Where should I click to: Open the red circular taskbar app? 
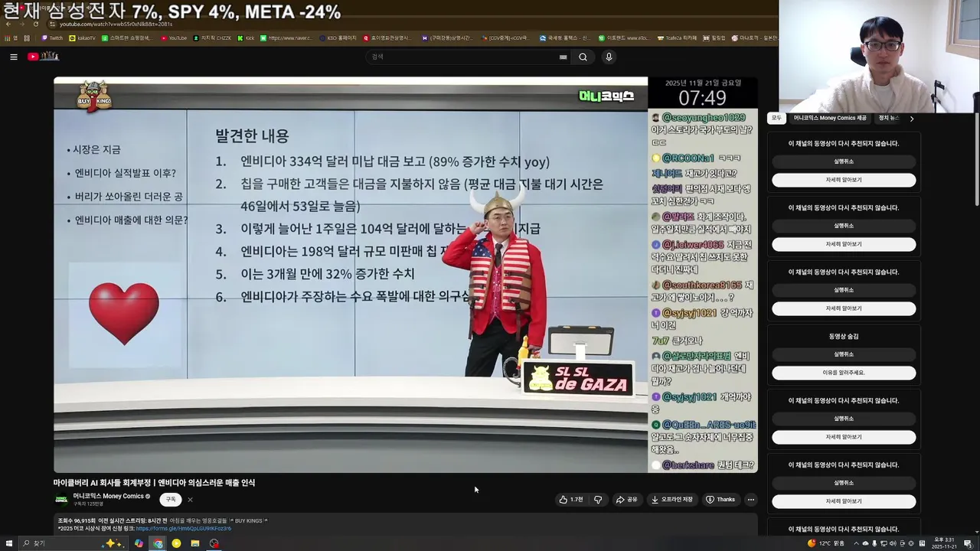214,543
